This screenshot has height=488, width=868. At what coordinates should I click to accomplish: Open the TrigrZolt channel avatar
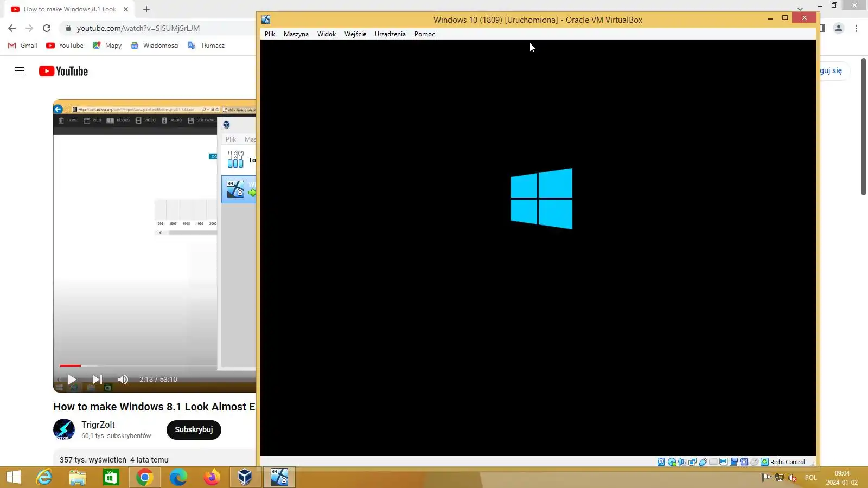(64, 429)
